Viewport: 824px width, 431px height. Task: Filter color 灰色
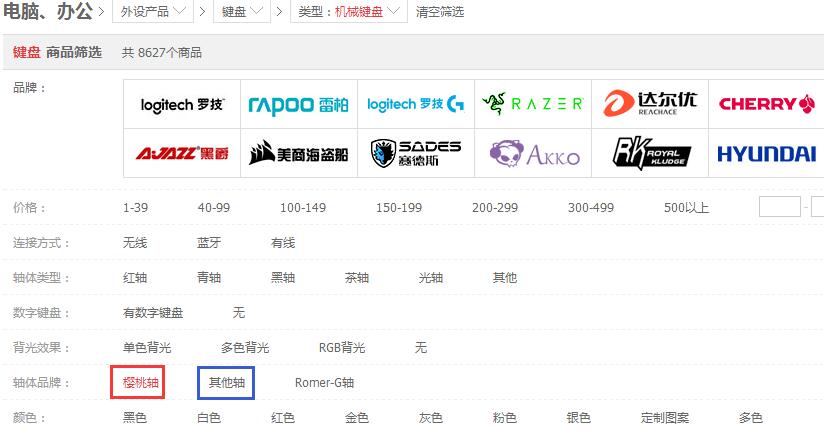pos(431,418)
